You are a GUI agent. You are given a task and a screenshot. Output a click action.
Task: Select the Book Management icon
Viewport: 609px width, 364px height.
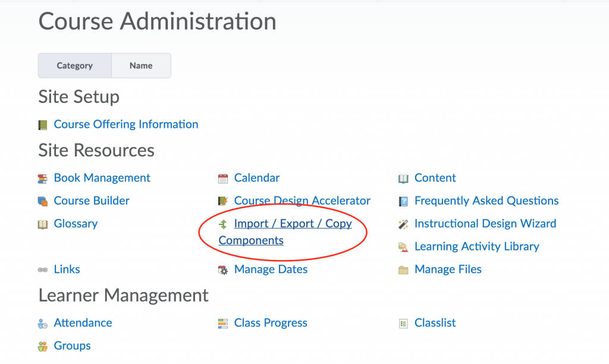point(42,178)
